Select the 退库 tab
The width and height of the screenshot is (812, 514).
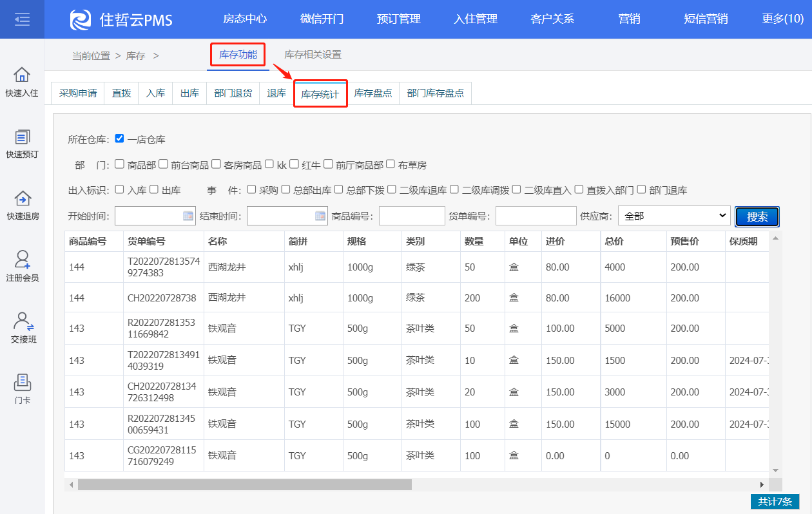[276, 93]
